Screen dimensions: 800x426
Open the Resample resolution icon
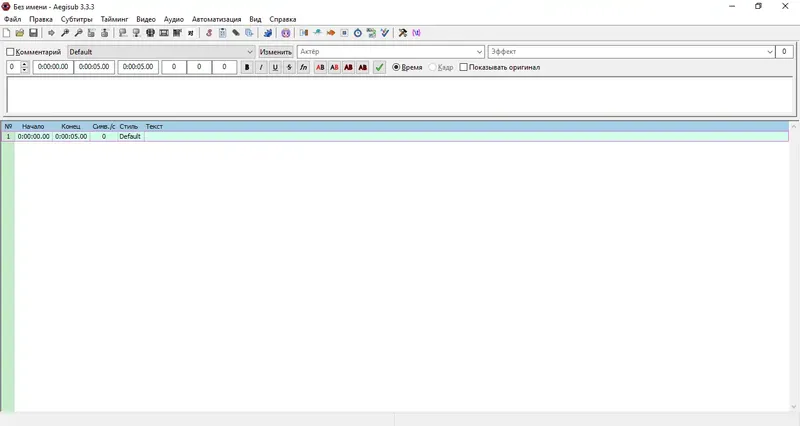pos(344,33)
